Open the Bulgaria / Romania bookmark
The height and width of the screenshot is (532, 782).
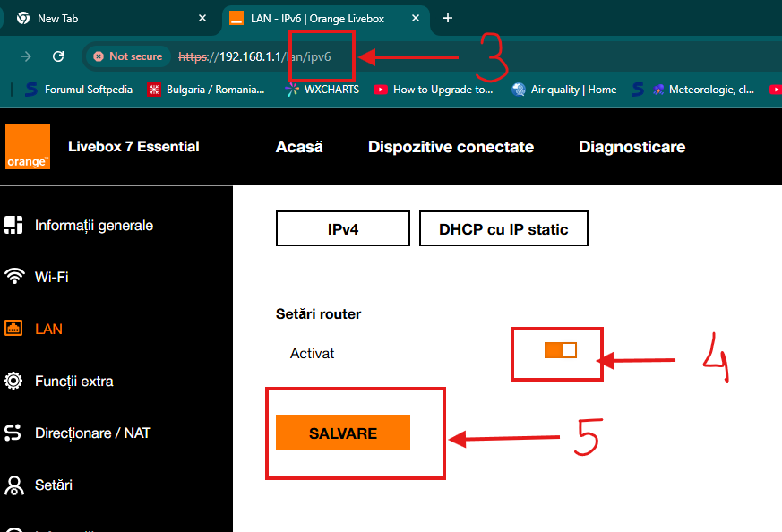pyautogui.click(x=206, y=90)
